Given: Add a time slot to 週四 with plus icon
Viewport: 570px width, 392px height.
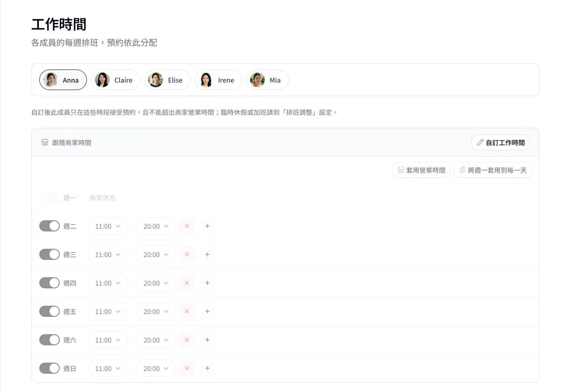Looking at the screenshot, I should pyautogui.click(x=207, y=283).
